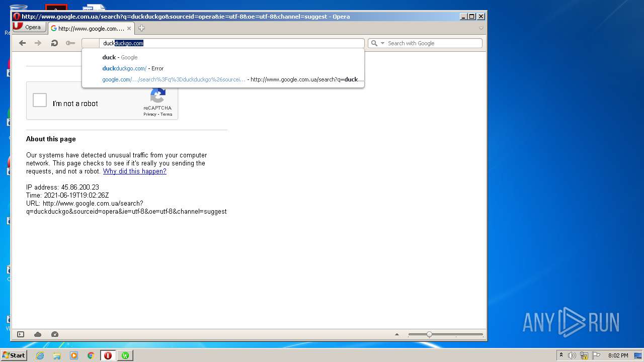Select the google.com.ua tab
644x362 pixels.
(91, 28)
